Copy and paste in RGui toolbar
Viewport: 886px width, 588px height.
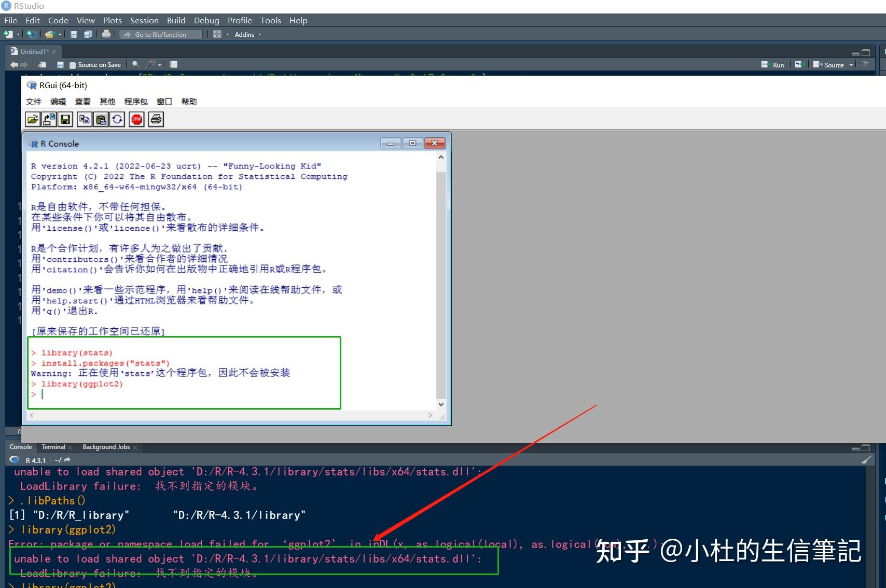tap(117, 119)
